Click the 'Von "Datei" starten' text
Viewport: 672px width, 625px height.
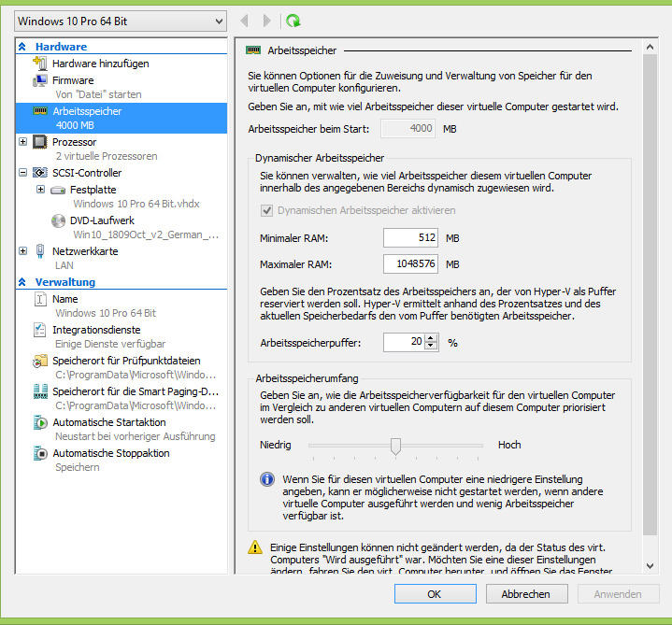click(98, 94)
